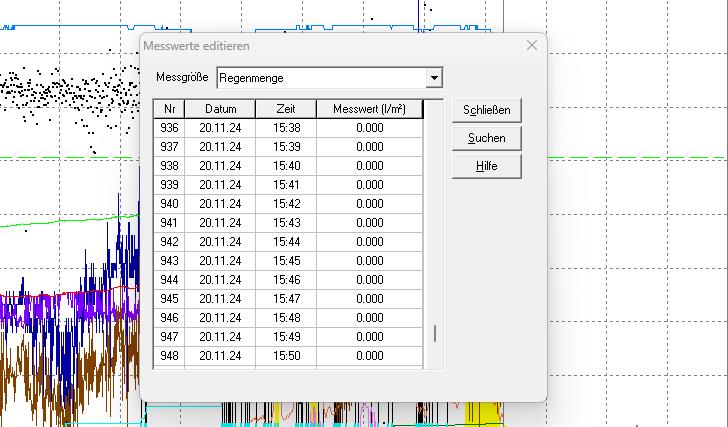Click the Messwert cell at 15:47

click(x=369, y=299)
